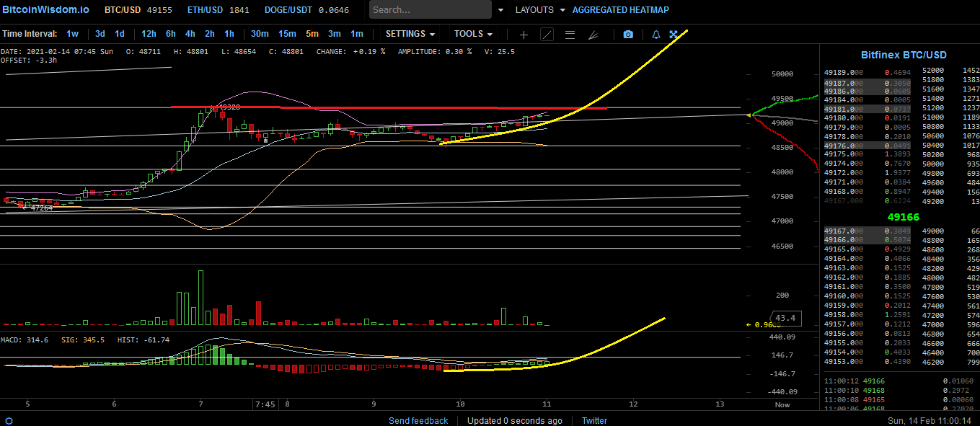Go to BitcoinWisdom.io home logo
Image resolution: width=980 pixels, height=426 pixels.
coord(46,9)
